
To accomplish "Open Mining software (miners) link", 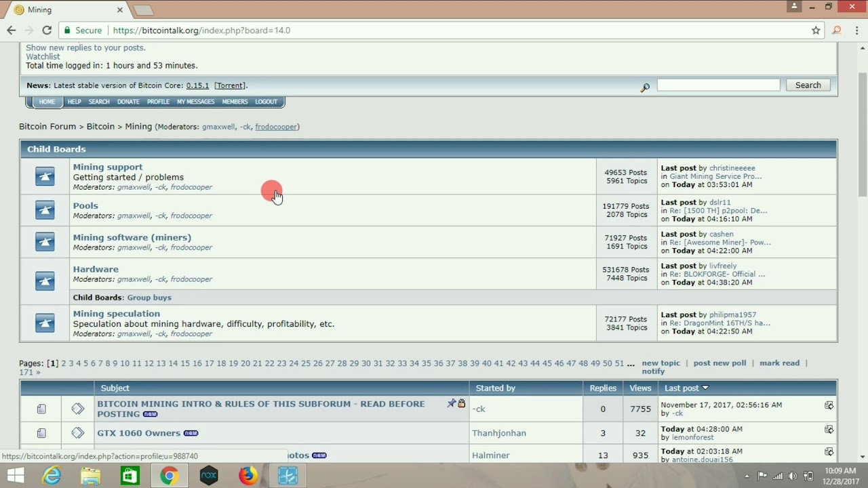I will point(132,237).
